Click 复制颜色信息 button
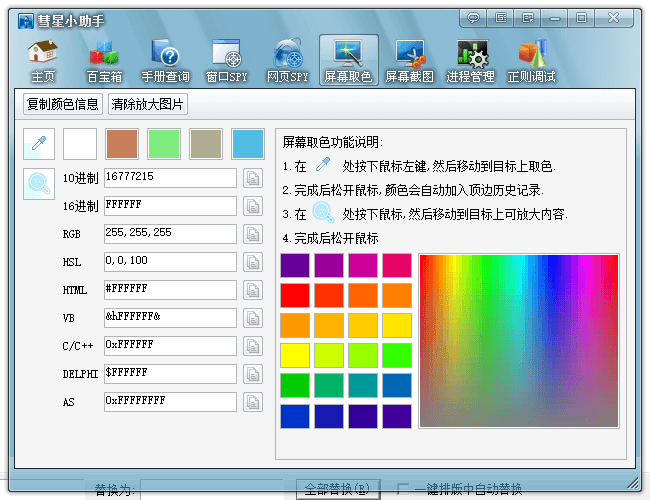 [63, 104]
